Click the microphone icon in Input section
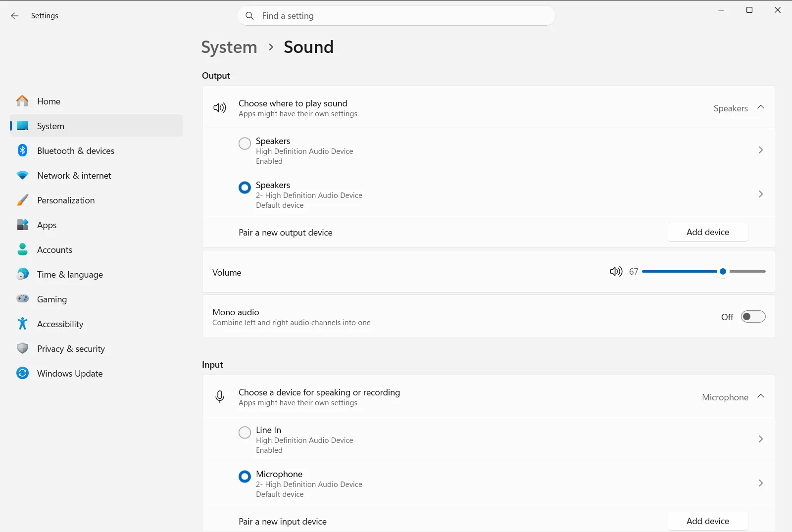Screen dimensions: 792x532 (220, 396)
